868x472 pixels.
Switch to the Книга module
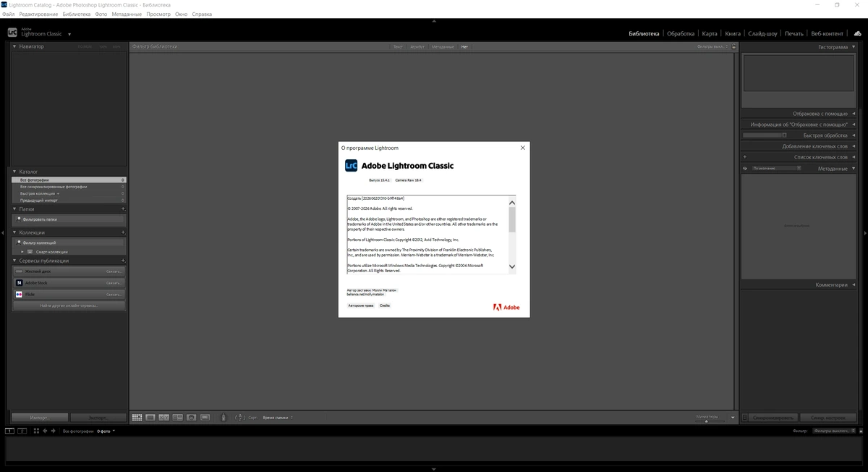[x=733, y=33]
